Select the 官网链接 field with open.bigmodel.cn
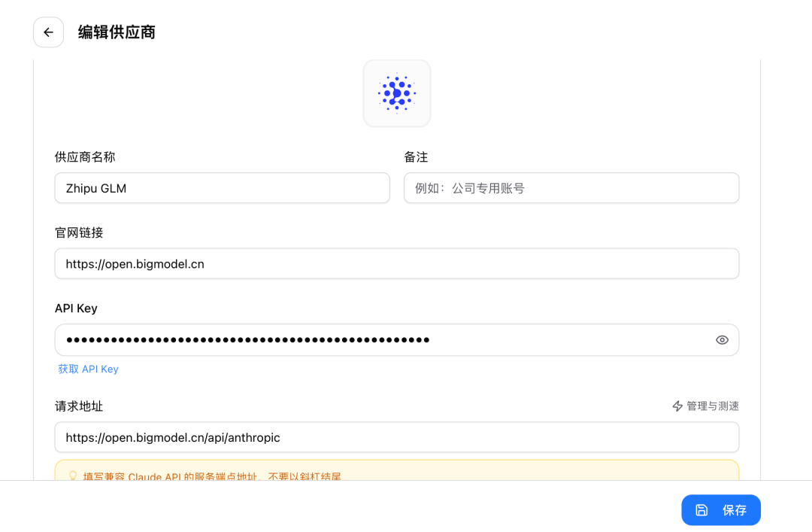Screen dimensions: 812x532 click(x=397, y=263)
